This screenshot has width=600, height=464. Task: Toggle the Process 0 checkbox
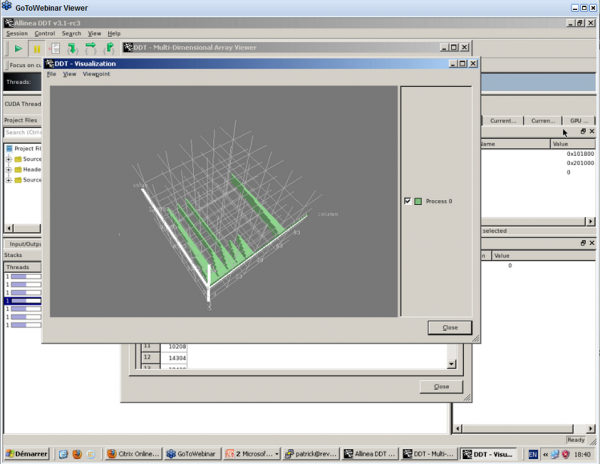click(407, 201)
